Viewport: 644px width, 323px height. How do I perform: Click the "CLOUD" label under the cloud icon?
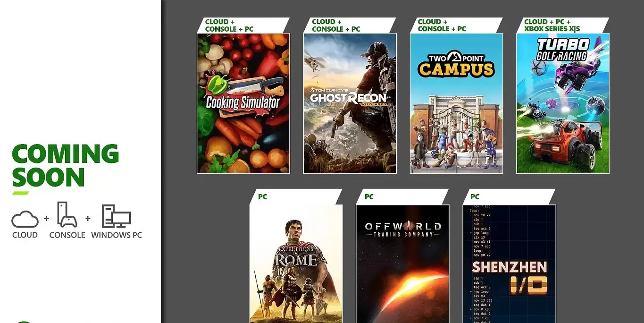click(25, 235)
